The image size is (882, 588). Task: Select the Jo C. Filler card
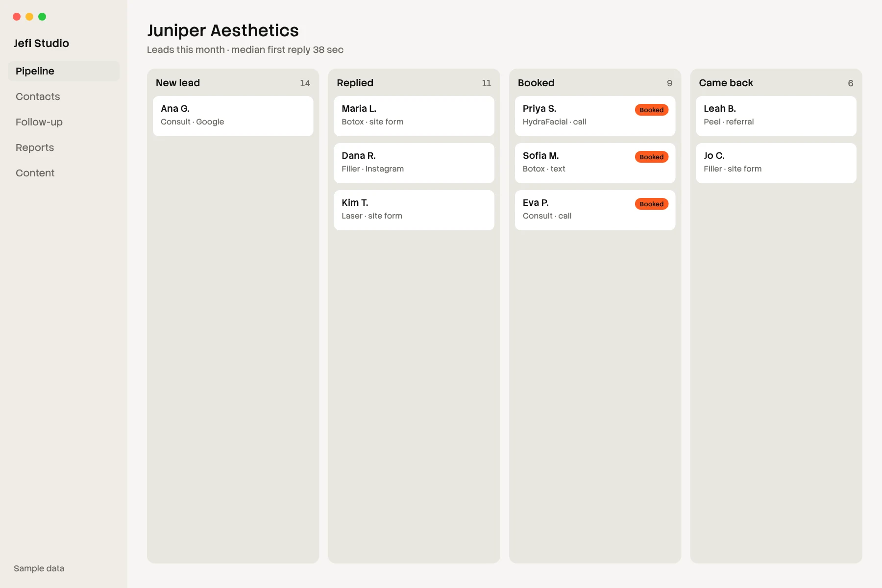click(x=776, y=163)
